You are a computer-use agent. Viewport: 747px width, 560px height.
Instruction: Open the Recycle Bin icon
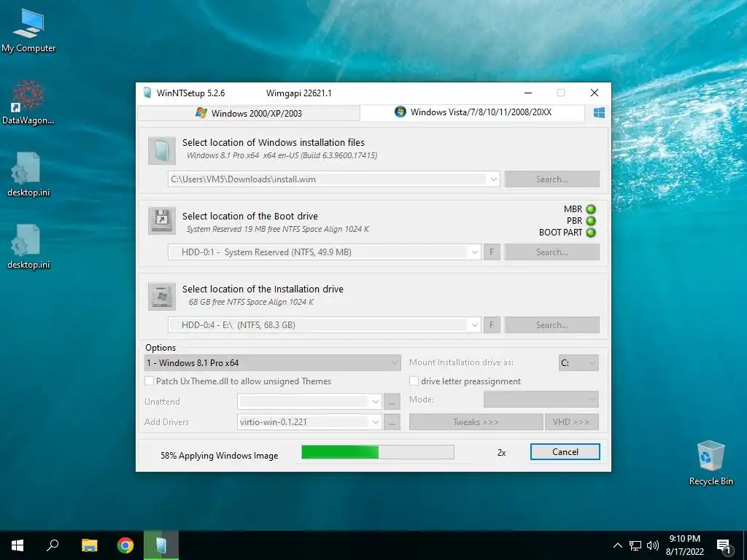click(711, 463)
